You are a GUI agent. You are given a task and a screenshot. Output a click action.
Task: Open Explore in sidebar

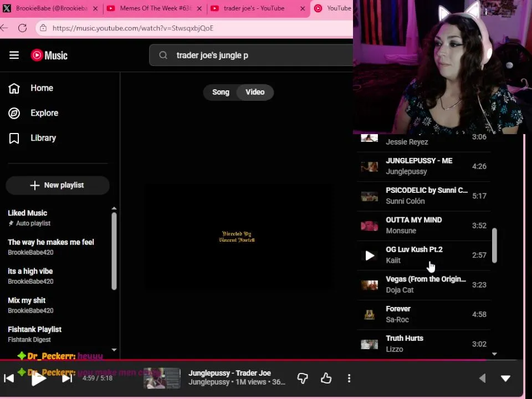click(x=44, y=113)
